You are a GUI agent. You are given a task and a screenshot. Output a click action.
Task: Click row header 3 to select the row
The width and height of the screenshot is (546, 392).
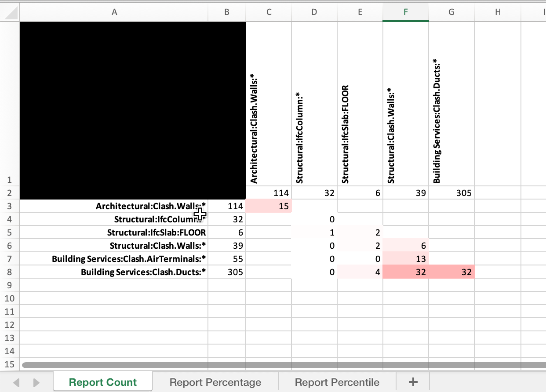pos(9,206)
